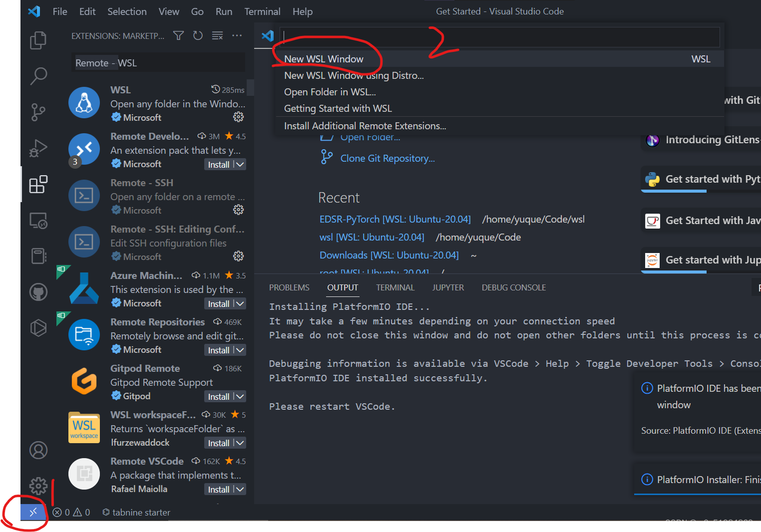Viewport: 761px width, 532px height.
Task: Open Views and More Actions ellipsis
Action: tap(237, 35)
